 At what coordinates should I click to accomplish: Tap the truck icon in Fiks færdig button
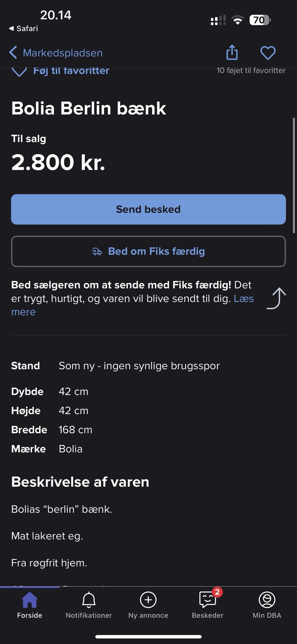click(x=97, y=252)
